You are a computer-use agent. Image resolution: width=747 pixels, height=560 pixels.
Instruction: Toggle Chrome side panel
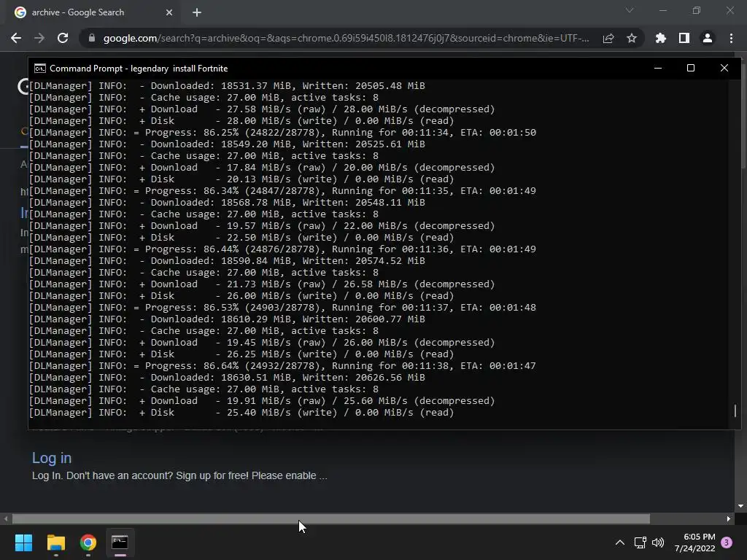684,38
